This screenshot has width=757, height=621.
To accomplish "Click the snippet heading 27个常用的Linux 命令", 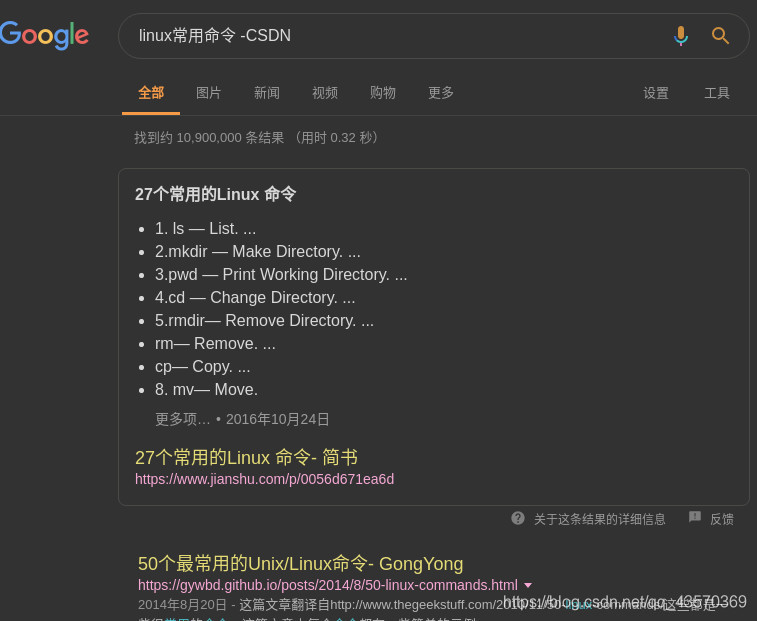I will [x=215, y=194].
